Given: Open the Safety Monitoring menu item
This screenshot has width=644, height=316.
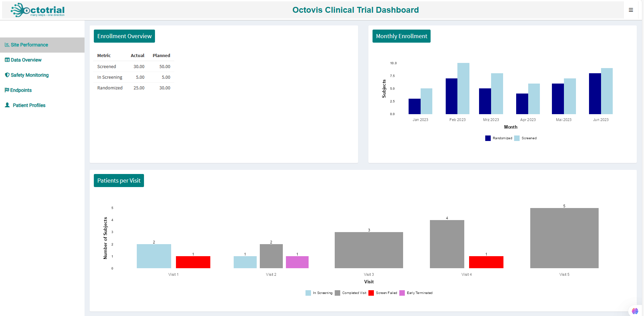Looking at the screenshot, I should pyautogui.click(x=30, y=75).
